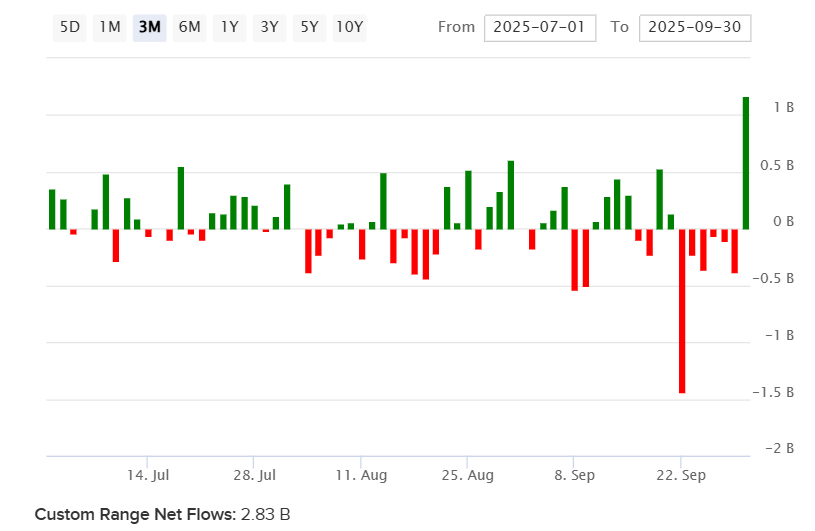Switch to the 1M time range
The width and height of the screenshot is (815, 531).
110,27
